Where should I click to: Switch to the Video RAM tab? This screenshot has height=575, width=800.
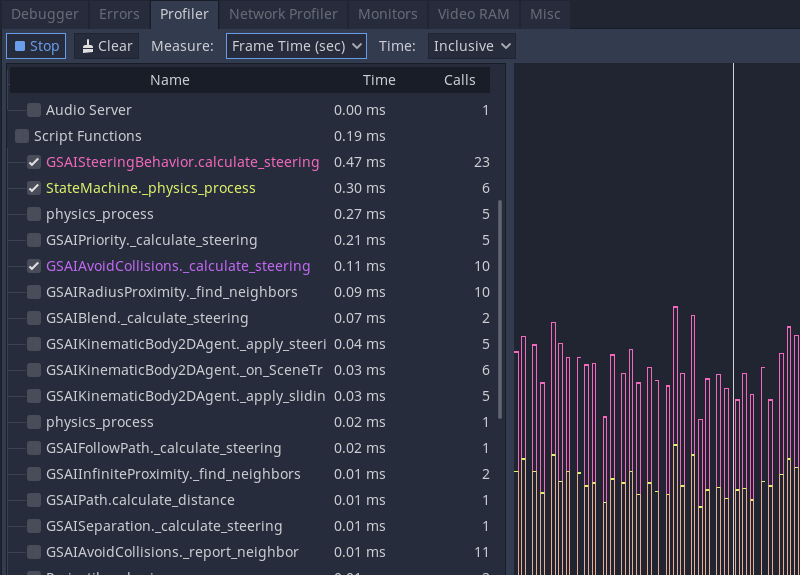click(x=474, y=14)
